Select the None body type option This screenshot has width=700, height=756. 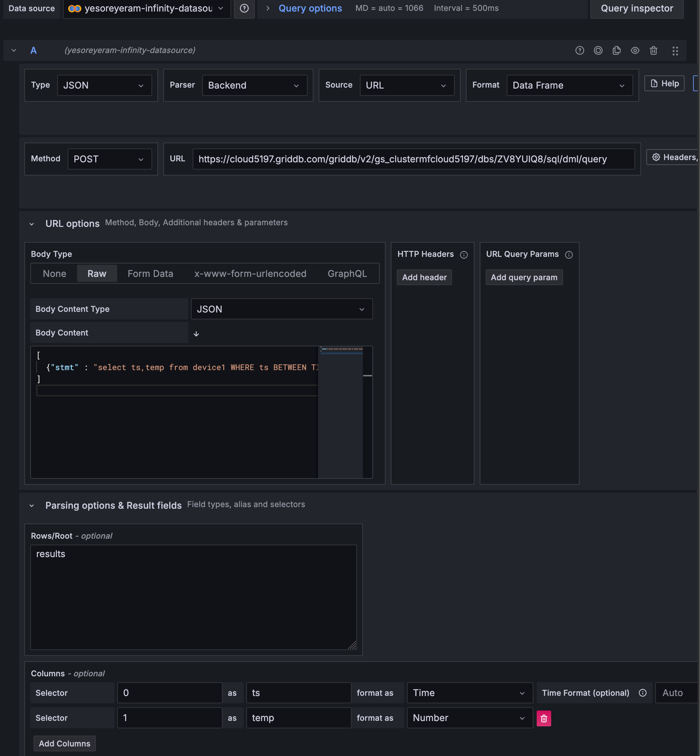pos(55,274)
